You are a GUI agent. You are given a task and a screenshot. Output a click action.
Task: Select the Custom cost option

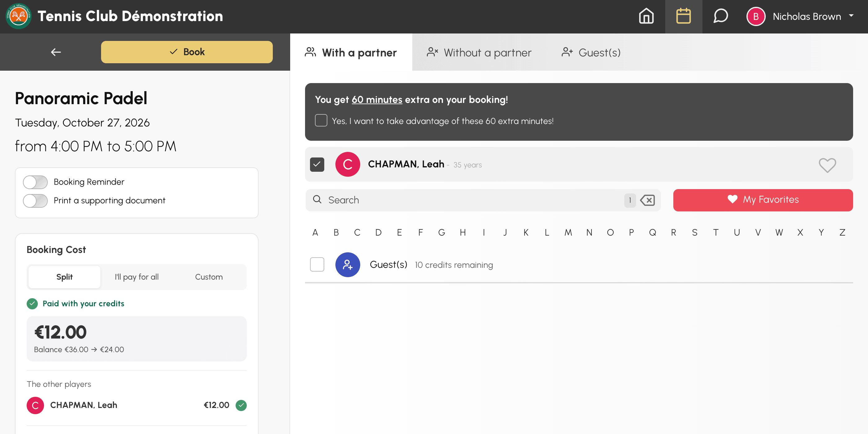pyautogui.click(x=209, y=277)
